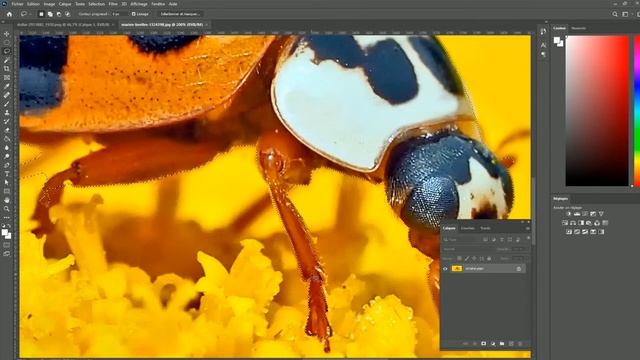The image size is (640, 360).
Task: Open the layer Fill dropdown
Action: click(520, 258)
